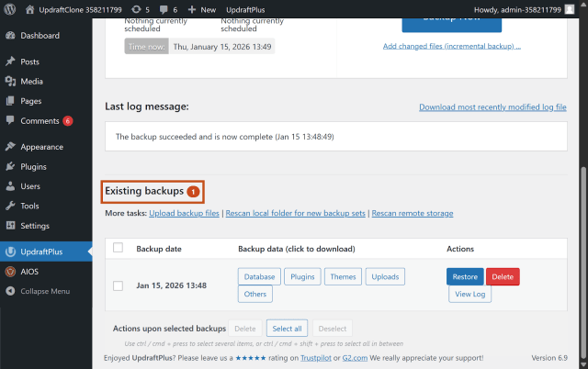
Task: Click the home icon beside UpdraftClone site name
Action: point(30,9)
